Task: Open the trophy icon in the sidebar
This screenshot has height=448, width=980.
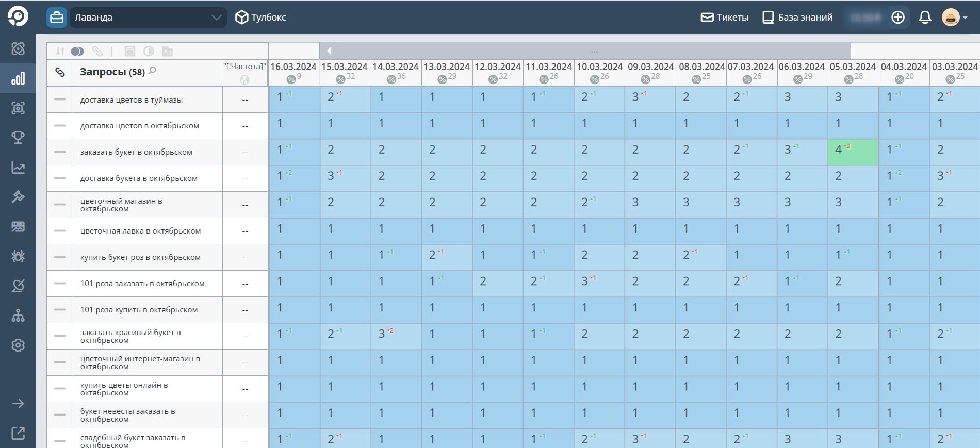Action: pyautogui.click(x=18, y=138)
